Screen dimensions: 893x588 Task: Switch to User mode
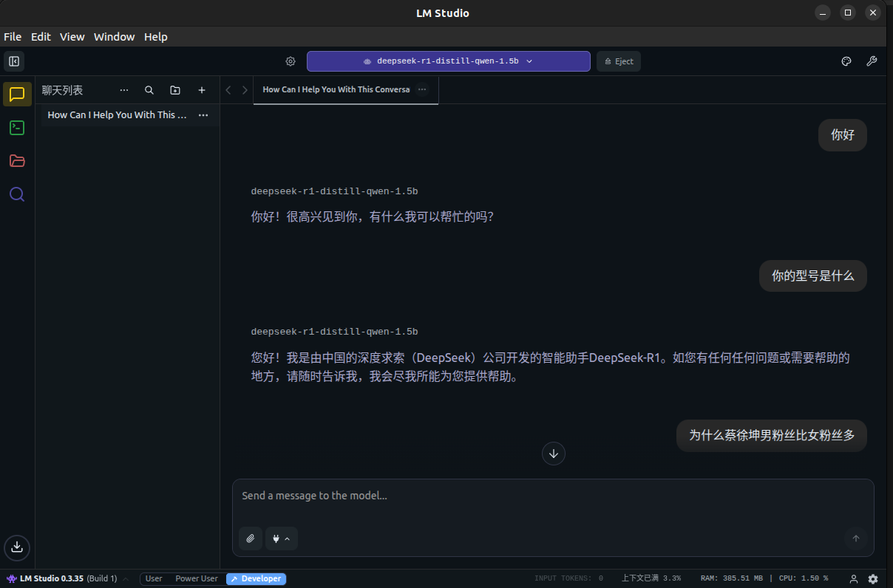tap(153, 578)
